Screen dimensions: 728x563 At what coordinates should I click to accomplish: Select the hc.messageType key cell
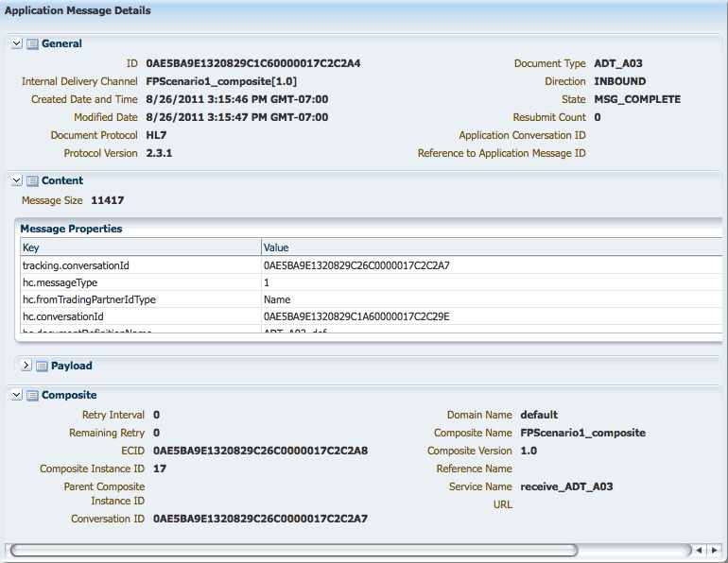tap(141, 282)
